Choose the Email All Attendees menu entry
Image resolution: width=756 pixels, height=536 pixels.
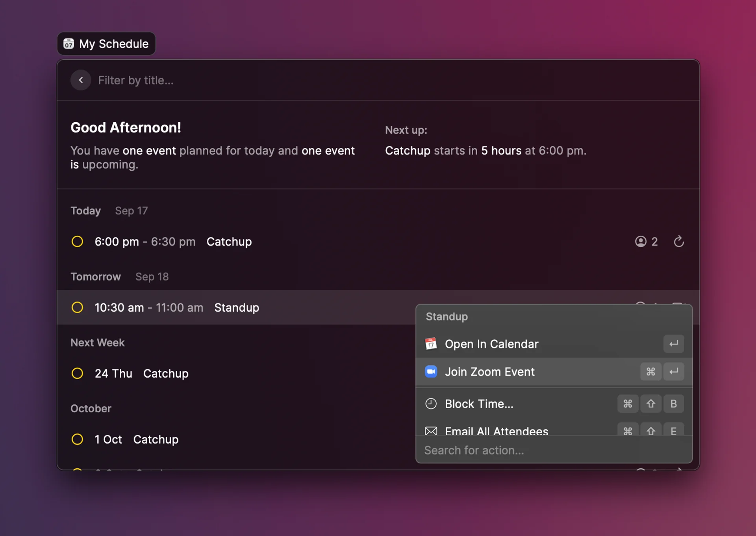[x=496, y=431]
